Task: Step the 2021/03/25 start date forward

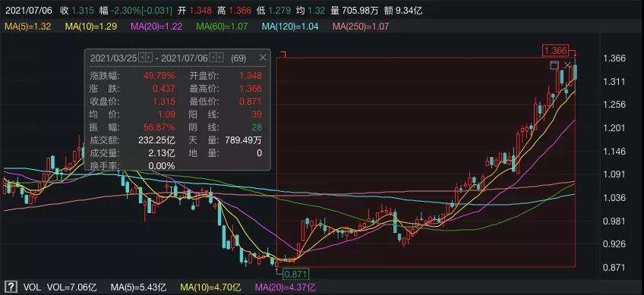Action: pos(148,58)
